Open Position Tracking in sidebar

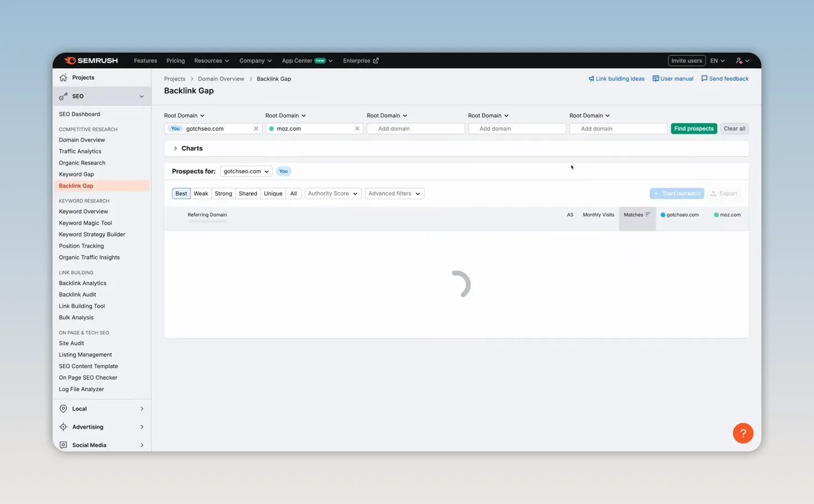coord(81,246)
